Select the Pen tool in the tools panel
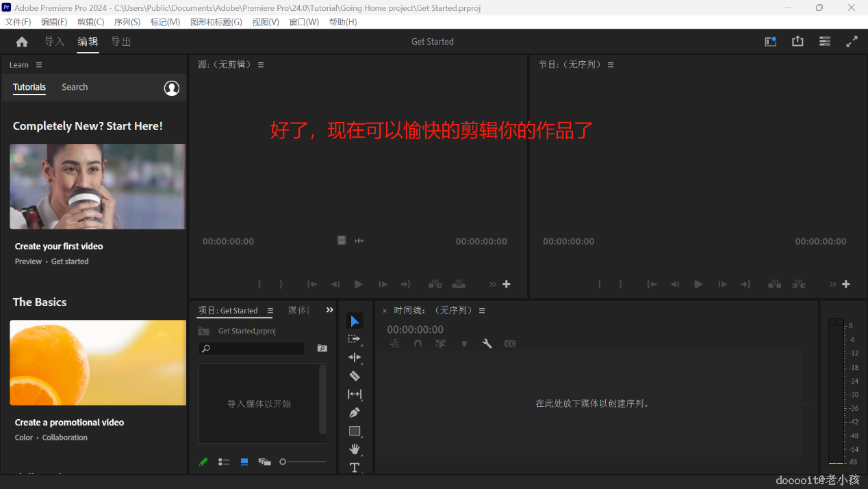The height and width of the screenshot is (489, 868). tap(355, 412)
